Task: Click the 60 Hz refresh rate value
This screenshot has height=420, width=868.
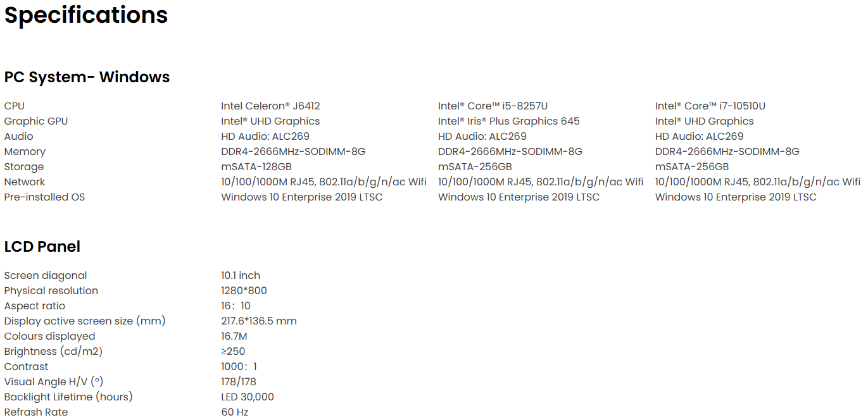Action: 234,412
